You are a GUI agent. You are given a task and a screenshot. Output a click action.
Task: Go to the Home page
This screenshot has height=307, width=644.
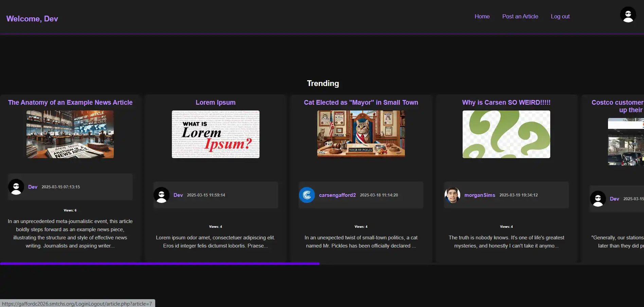click(482, 16)
